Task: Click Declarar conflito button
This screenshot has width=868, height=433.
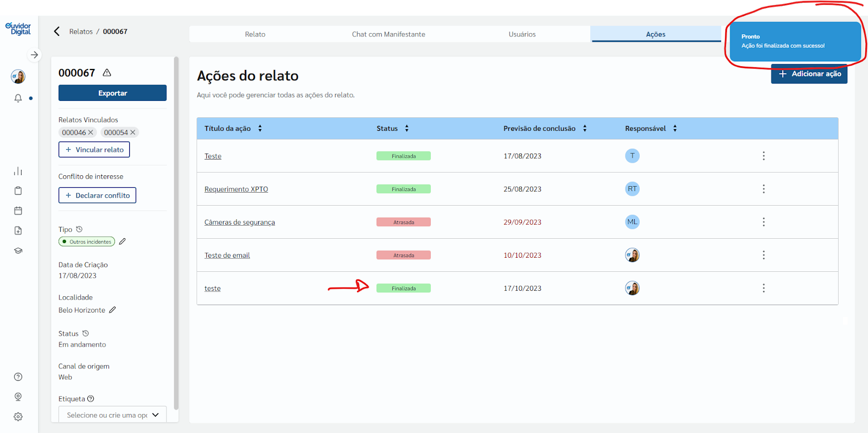Action: pos(97,195)
